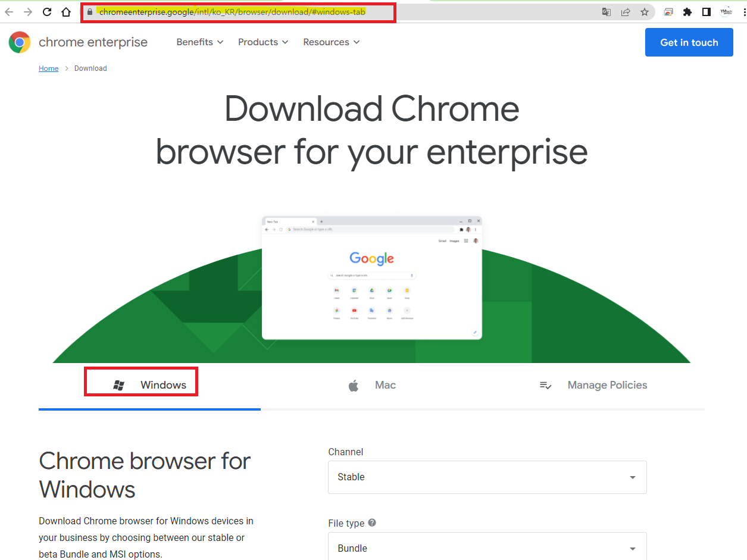The width and height of the screenshot is (747, 560).
Task: Expand the Resources menu
Action: (x=332, y=42)
